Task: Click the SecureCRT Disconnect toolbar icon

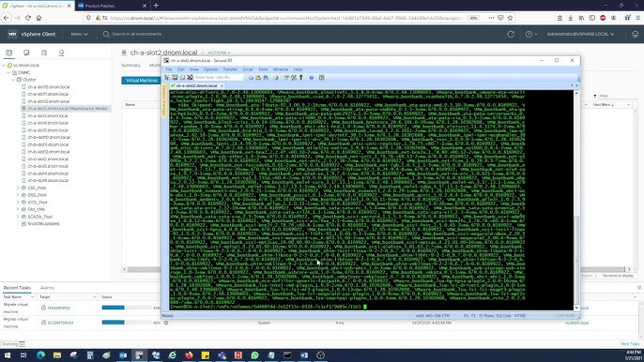Action: pyautogui.click(x=190, y=77)
